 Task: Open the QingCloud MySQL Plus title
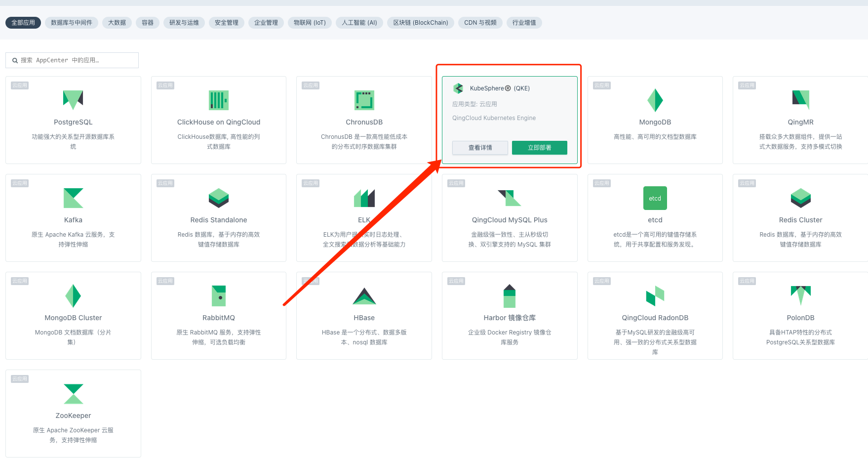tap(510, 220)
